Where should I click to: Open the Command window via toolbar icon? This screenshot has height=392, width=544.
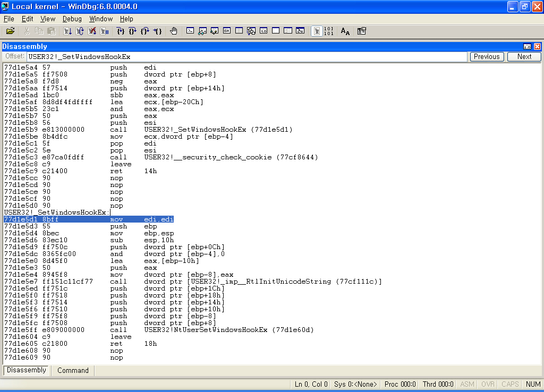[190, 31]
